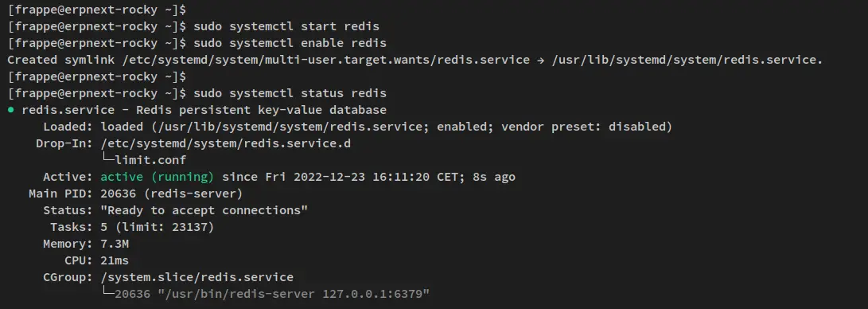The image size is (868, 309).
Task: Click the /etc/systemd/system/redis.service.d drop-in path
Action: point(226,143)
